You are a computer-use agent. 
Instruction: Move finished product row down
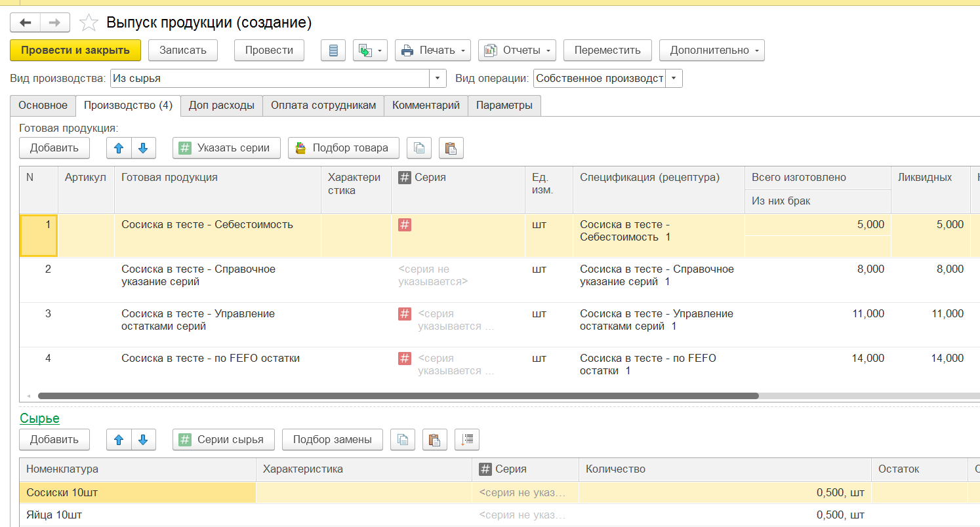[x=144, y=148]
